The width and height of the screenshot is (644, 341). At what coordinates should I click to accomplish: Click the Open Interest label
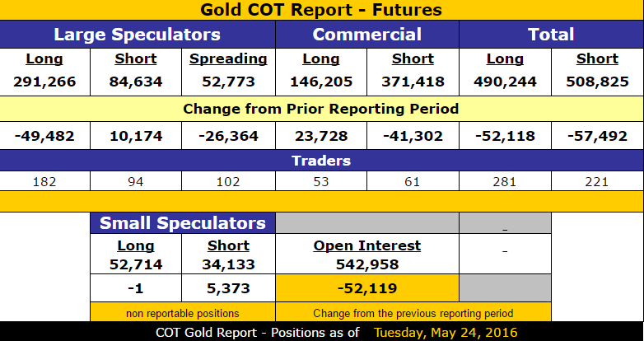click(x=367, y=245)
